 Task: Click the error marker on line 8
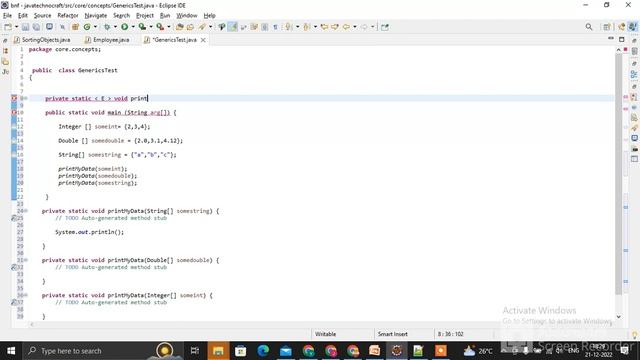[x=14, y=98]
